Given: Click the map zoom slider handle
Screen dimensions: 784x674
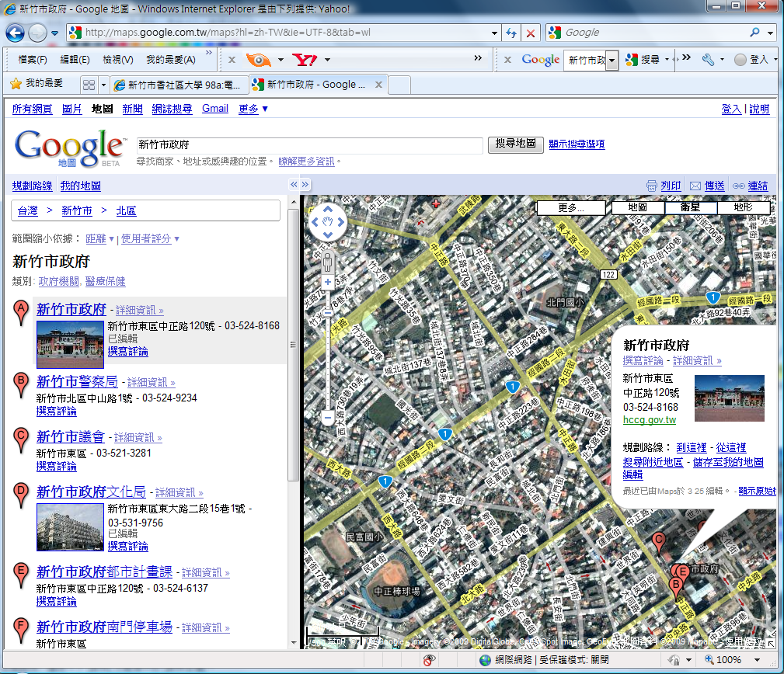Looking at the screenshot, I should [327, 313].
